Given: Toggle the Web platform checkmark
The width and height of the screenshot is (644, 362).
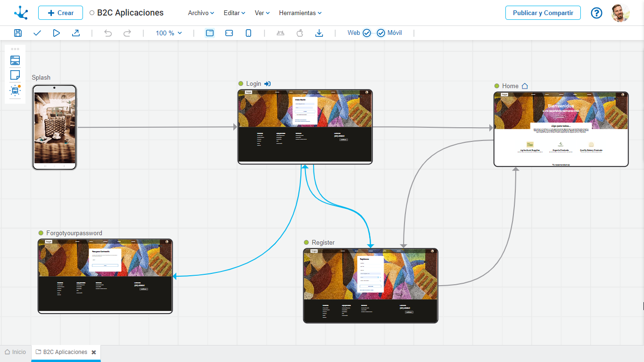Looking at the screenshot, I should click(x=366, y=33).
